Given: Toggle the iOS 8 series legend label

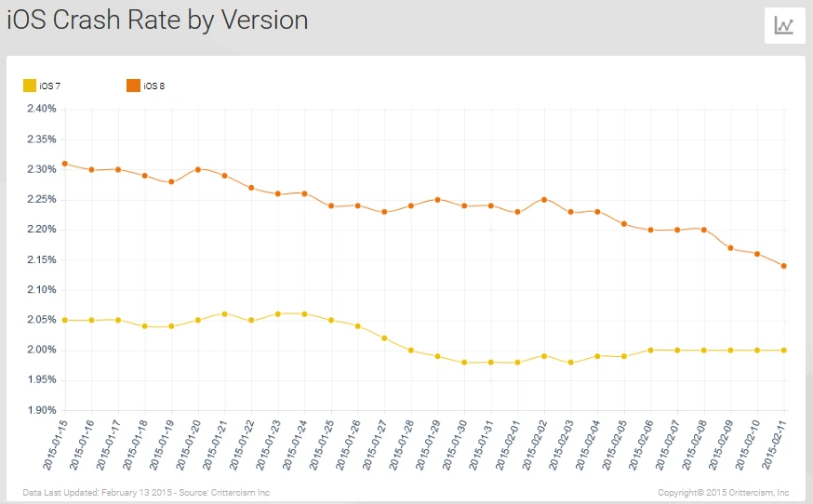Looking at the screenshot, I should click(153, 86).
